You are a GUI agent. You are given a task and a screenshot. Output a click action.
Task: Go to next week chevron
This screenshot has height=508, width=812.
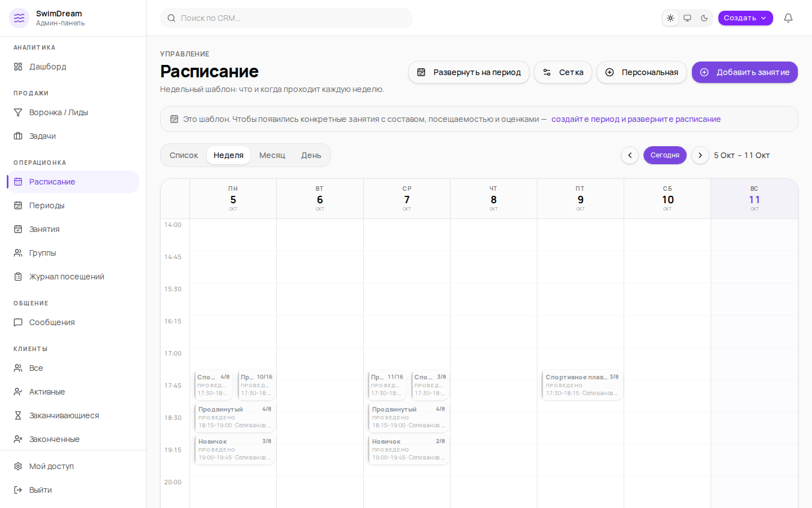pyautogui.click(x=700, y=155)
